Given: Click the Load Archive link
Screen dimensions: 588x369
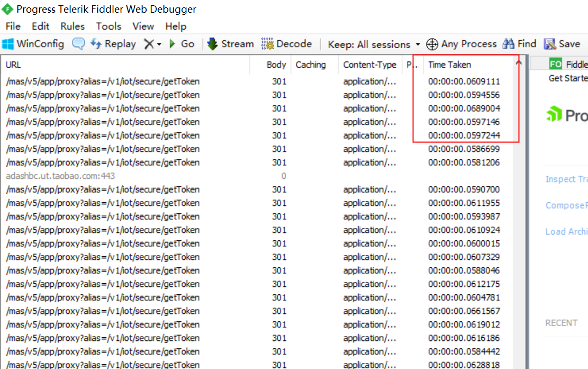Looking at the screenshot, I should [x=567, y=232].
